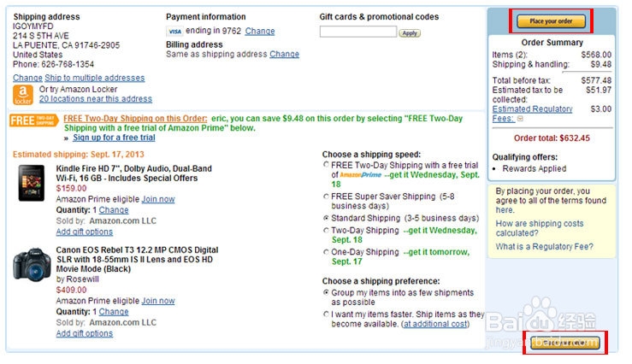The image size is (632, 364).
Task: Click the FREE Two-Day Shipping badge
Action: click(x=33, y=120)
